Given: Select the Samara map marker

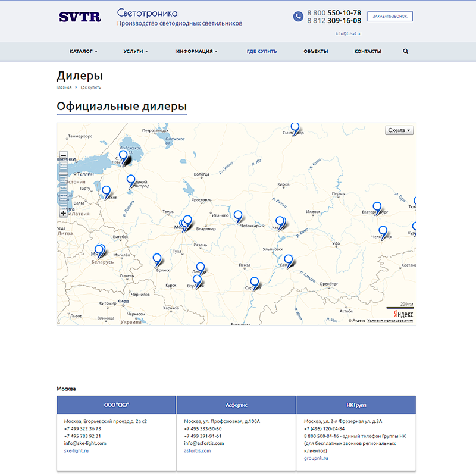Looking at the screenshot, I should 289,261.
